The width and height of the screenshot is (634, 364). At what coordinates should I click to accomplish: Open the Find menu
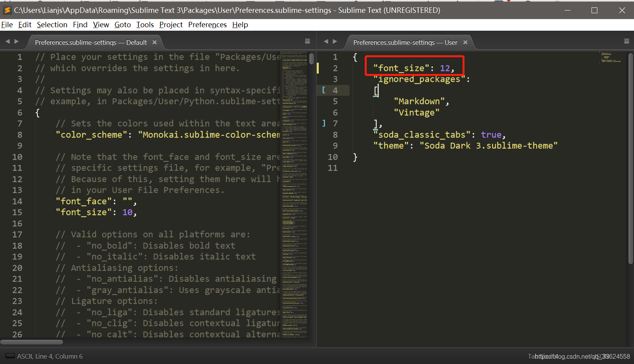coord(80,25)
